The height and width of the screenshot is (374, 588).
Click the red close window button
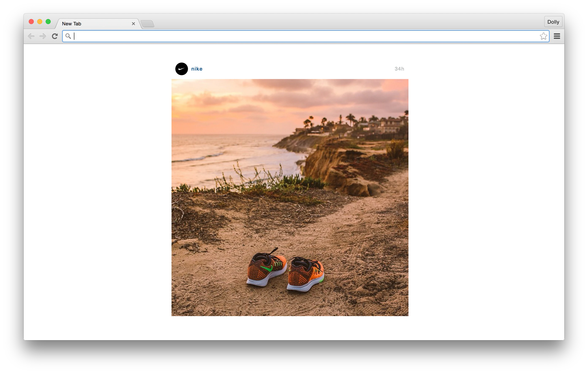[x=31, y=22]
